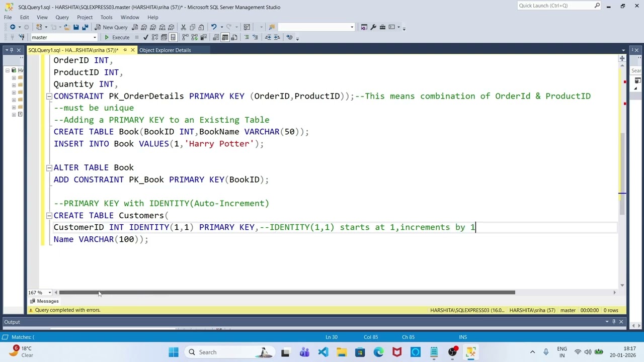Click the XMLA Query icon
The width and height of the screenshot is (644, 362).
pos(162,27)
